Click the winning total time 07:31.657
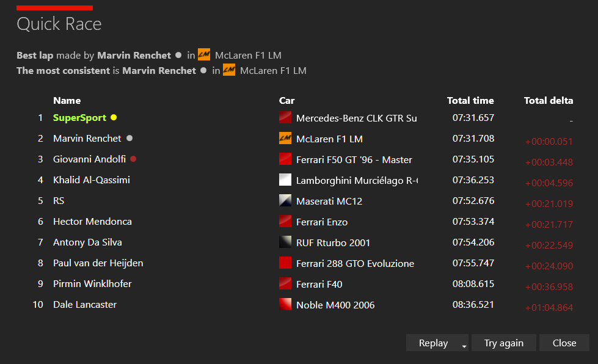Viewport: 598px width, 364px height. click(473, 118)
